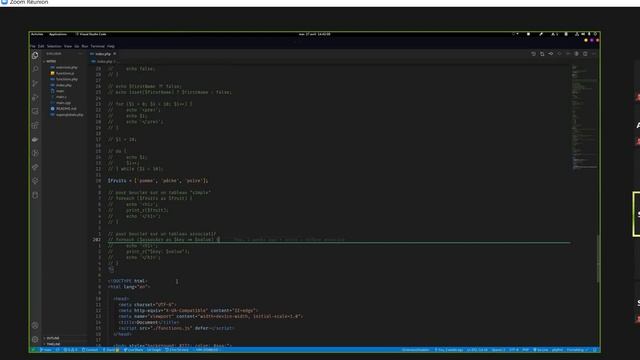Click the more actions ellipsis in the editor toolbar

coord(593,54)
